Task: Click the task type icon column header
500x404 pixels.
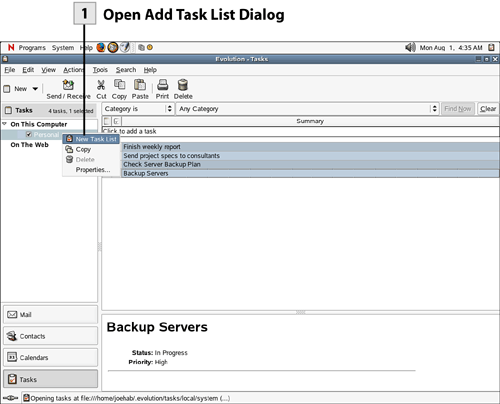Action: (107, 121)
